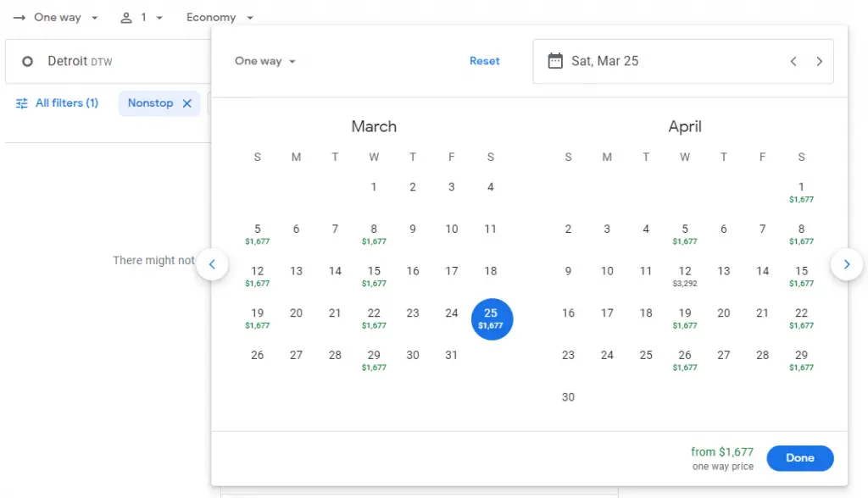Viewport: 868px width, 498px height.
Task: Open the One way dropdown inside calendar
Action: pyautogui.click(x=264, y=61)
